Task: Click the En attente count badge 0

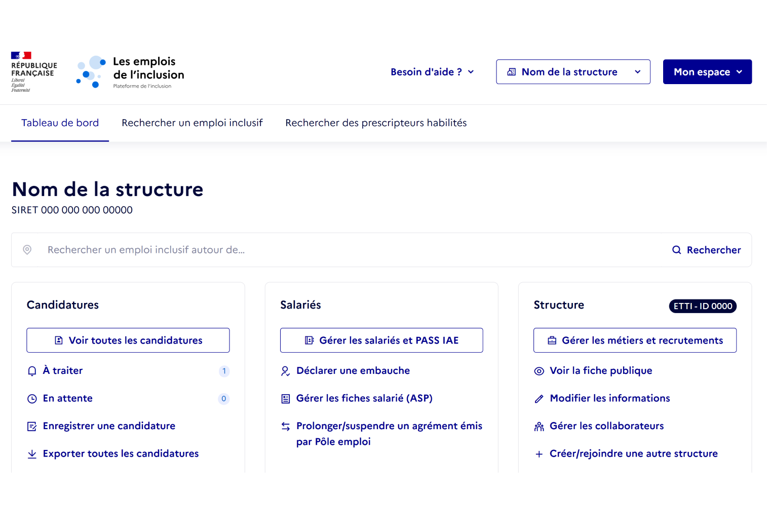Action: point(224,399)
